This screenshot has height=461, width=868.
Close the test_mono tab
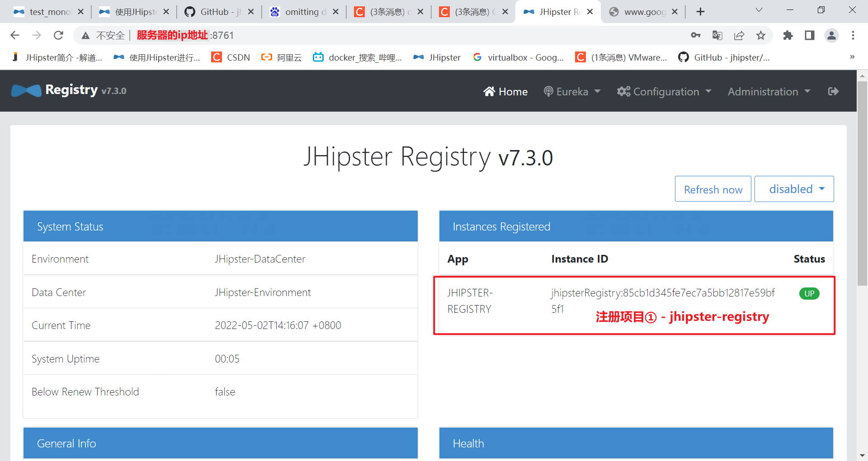pyautogui.click(x=80, y=12)
